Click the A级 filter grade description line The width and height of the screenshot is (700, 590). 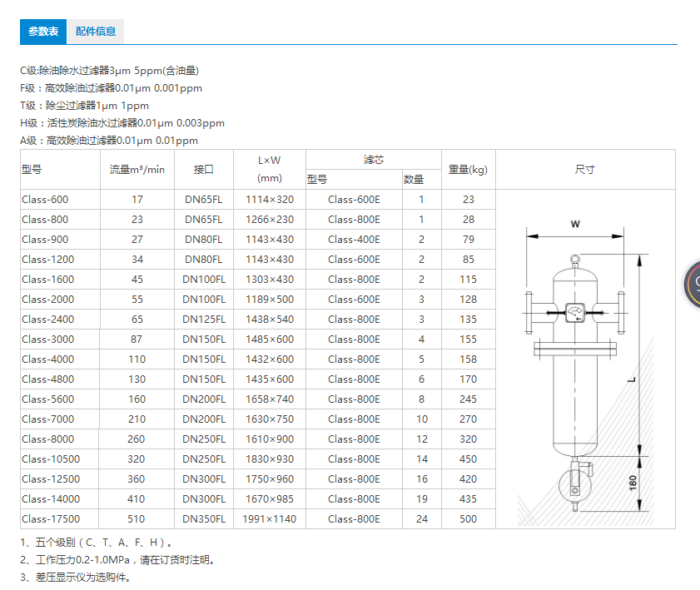pyautogui.click(x=109, y=141)
